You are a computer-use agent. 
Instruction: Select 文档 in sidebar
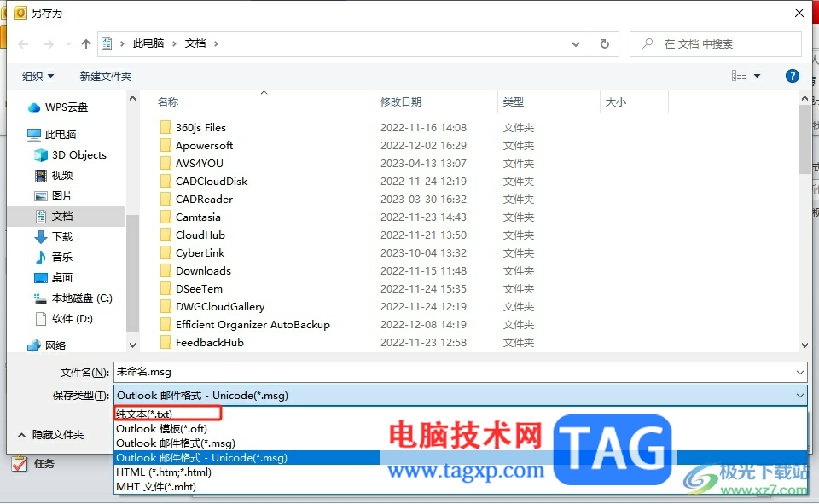(x=67, y=217)
